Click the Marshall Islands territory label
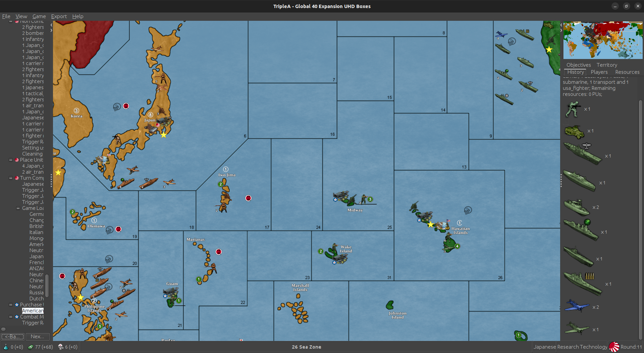Screen dimensions: 644x353 (x=300, y=288)
